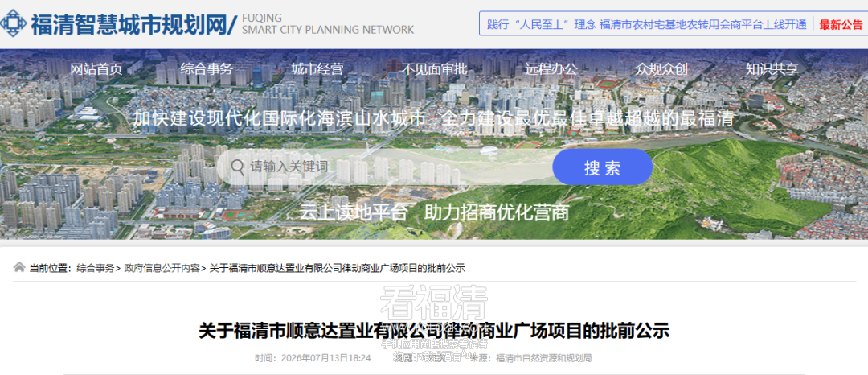This screenshot has width=868, height=375.
Task: Click the article headline 关于福清市顺意达置业有限公司律动商业广场项目的批前公示
Action: point(435,331)
